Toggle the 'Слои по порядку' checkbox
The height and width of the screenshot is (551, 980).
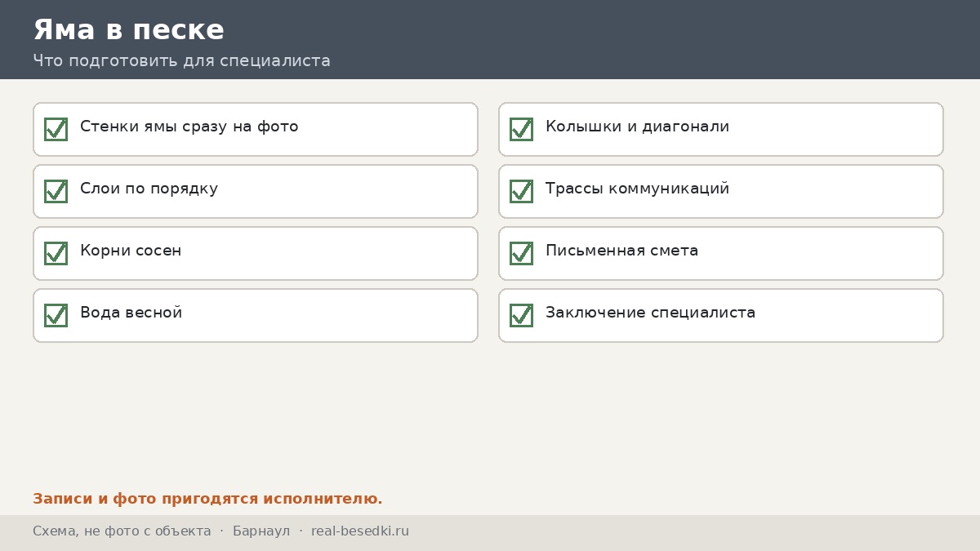point(56,191)
